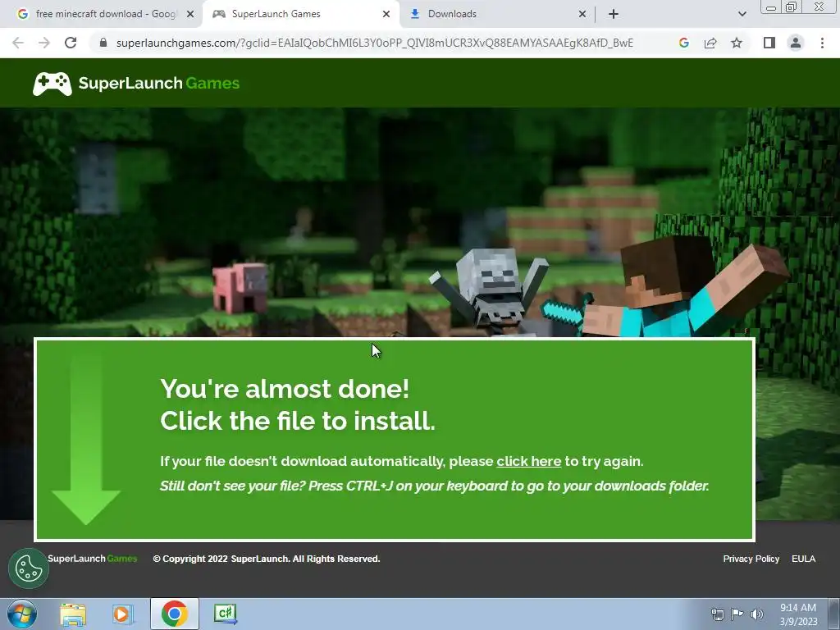Click the footer SuperLaunch Games logo

[x=92, y=559]
